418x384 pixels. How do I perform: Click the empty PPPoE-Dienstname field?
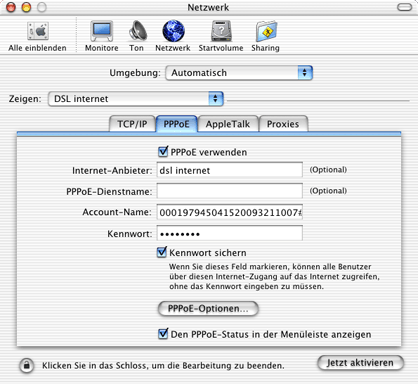pyautogui.click(x=230, y=191)
